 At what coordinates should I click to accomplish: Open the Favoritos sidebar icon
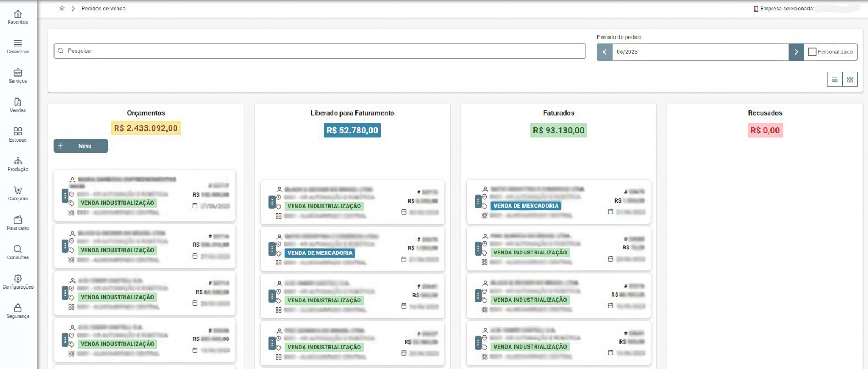coord(18,15)
